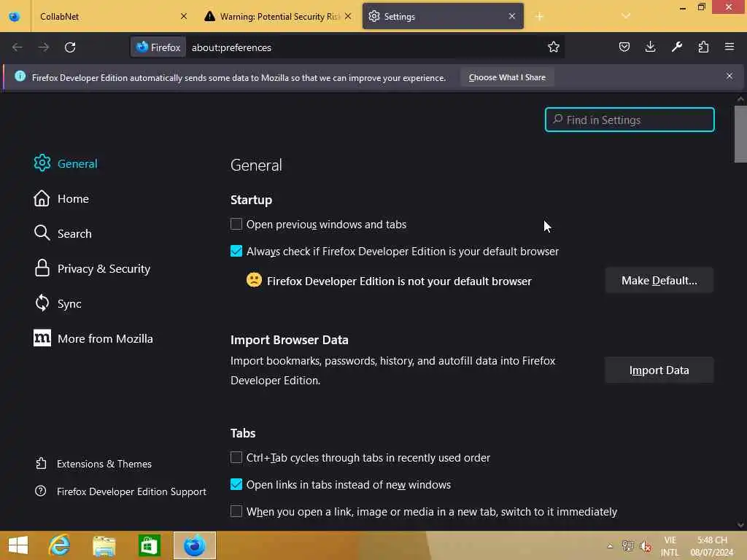Expand the list all tabs dropdown
This screenshot has height=560, width=747.
point(626,16)
